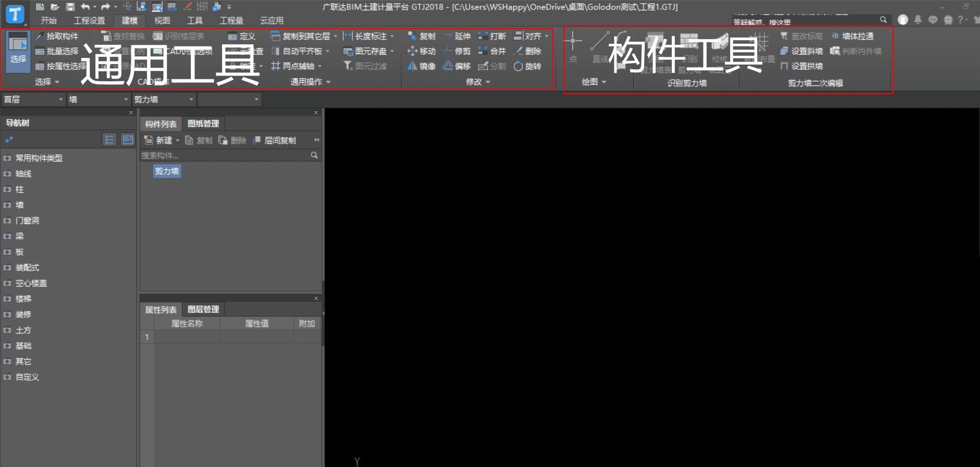The width and height of the screenshot is (980, 467).
Task: Click the 延伸 extend tool
Action: 457,36
